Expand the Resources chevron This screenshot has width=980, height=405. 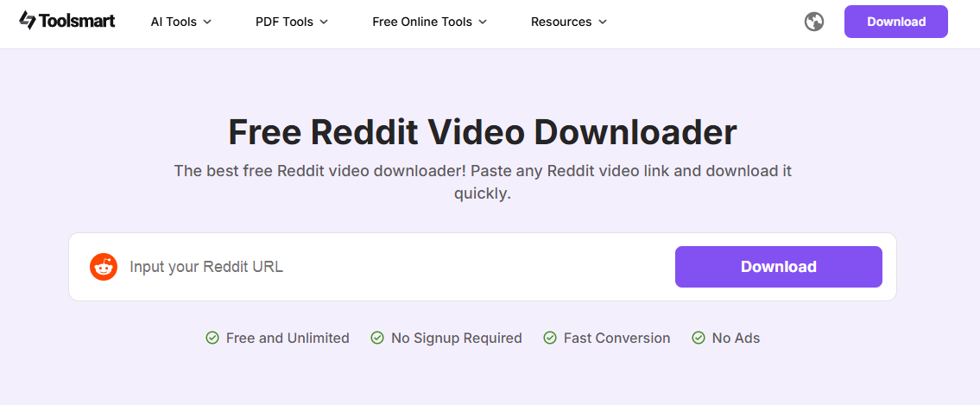tap(603, 22)
